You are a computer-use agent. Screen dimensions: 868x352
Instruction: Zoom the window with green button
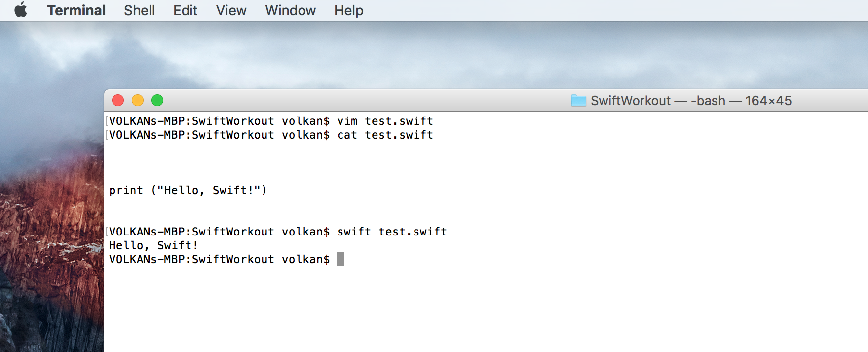[x=157, y=101]
